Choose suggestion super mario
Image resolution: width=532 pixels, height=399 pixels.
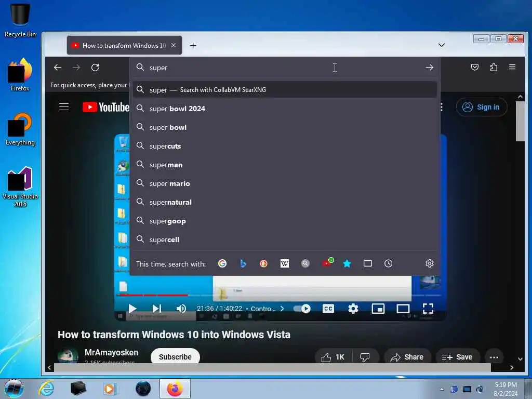pos(285,183)
